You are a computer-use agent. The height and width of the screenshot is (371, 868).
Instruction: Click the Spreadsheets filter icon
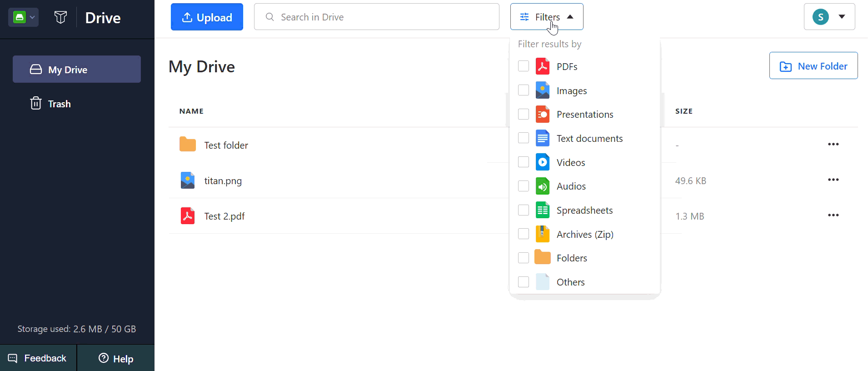[543, 210]
